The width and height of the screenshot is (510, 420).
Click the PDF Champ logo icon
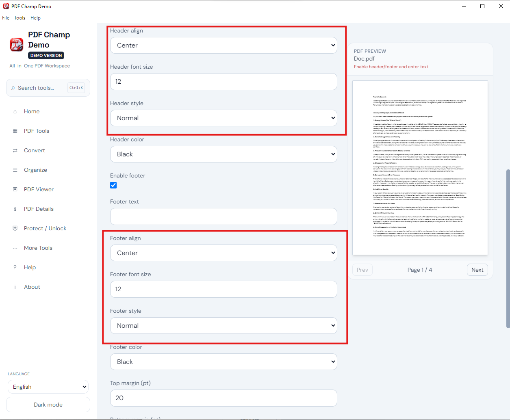(x=17, y=45)
